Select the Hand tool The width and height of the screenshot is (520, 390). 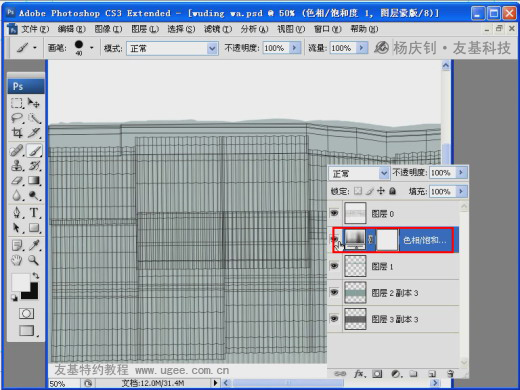click(x=17, y=260)
